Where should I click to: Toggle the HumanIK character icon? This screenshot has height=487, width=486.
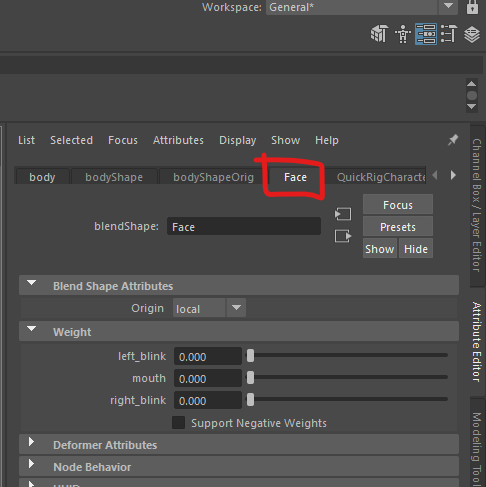[403, 34]
